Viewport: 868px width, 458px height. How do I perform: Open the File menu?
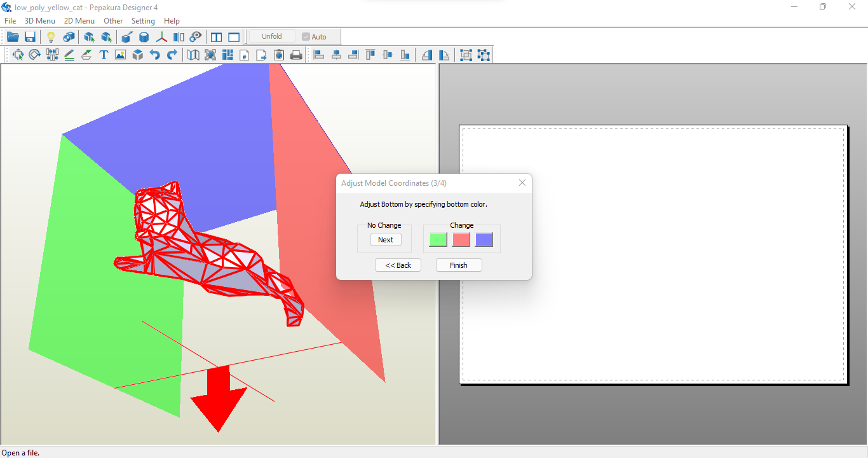coord(10,21)
